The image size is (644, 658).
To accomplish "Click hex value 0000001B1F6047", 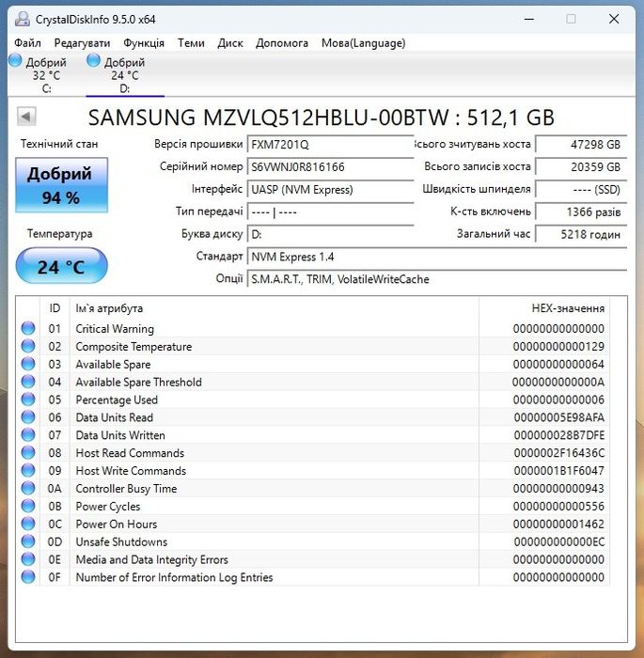I will coord(558,471).
